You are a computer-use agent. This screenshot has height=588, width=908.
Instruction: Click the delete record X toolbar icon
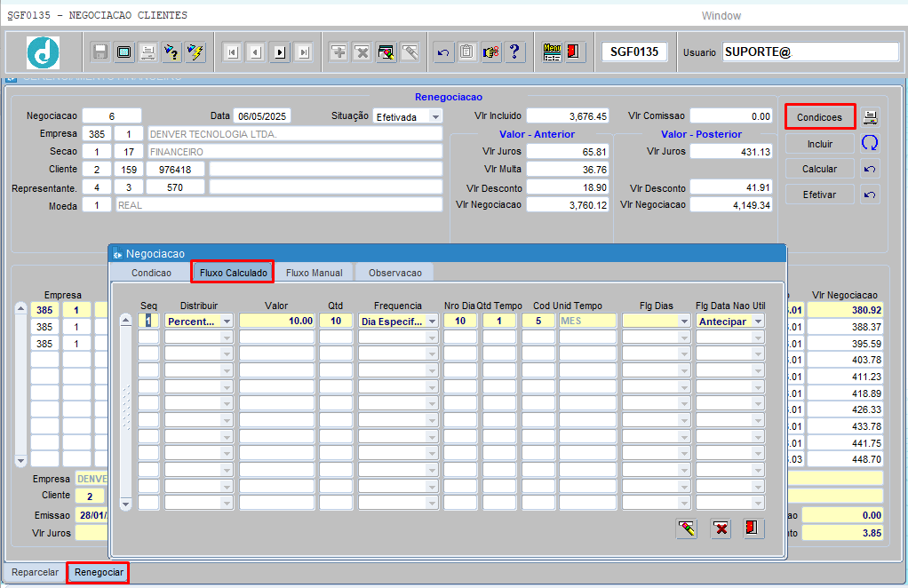click(x=362, y=52)
